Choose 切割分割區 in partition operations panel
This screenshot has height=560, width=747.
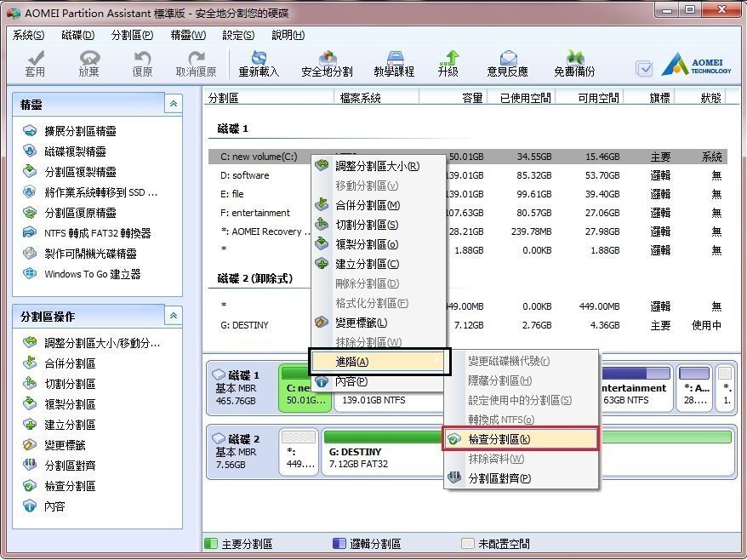coord(59,384)
